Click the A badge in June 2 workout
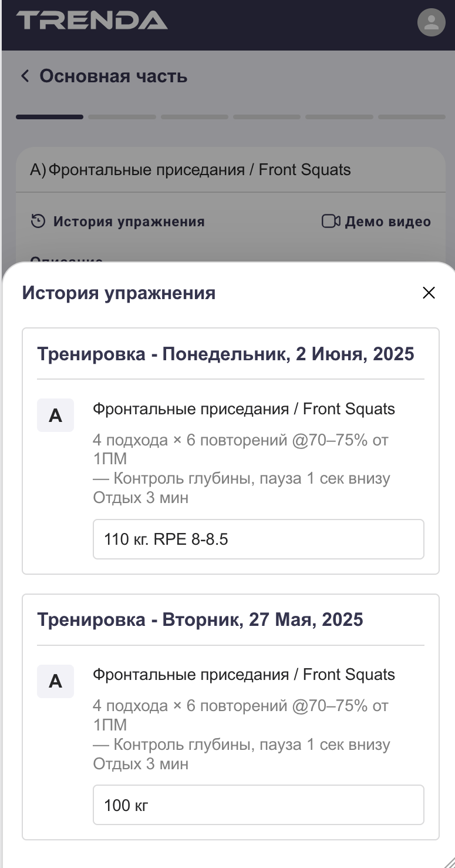The image size is (455, 868). [55, 415]
